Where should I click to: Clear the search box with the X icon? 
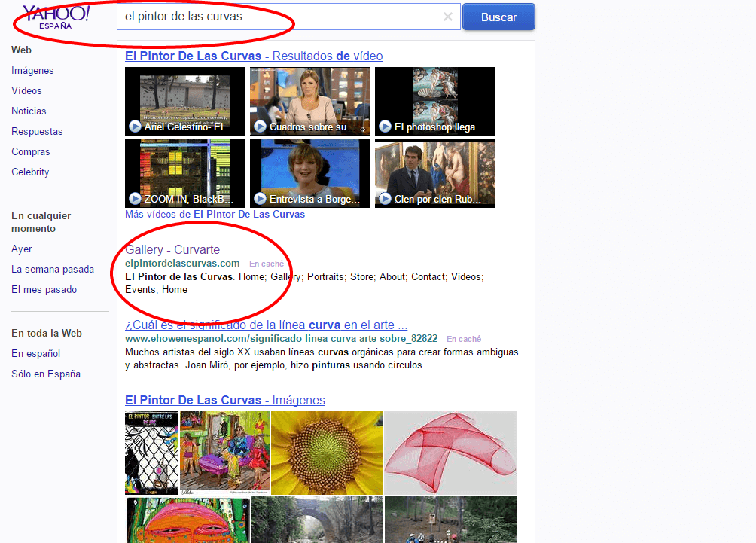pyautogui.click(x=448, y=17)
